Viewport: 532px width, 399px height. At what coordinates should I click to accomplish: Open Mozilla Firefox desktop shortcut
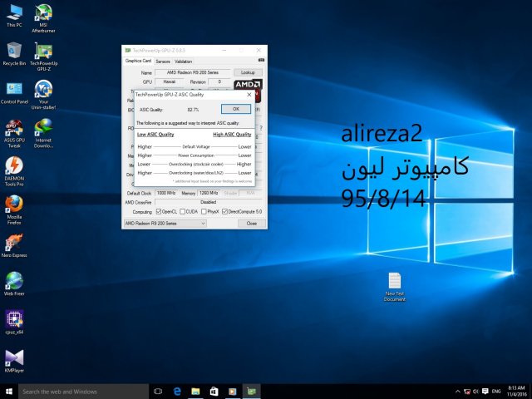14,204
